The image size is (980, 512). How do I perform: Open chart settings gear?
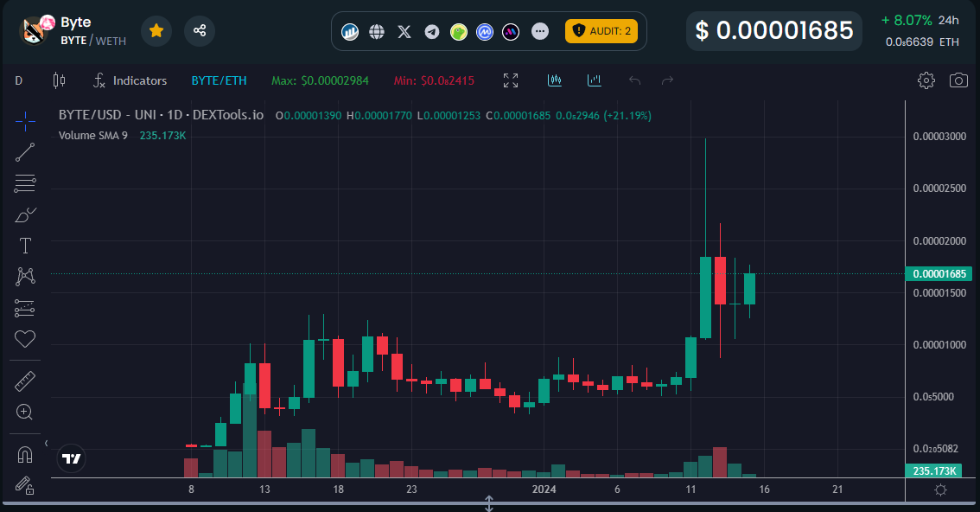[x=926, y=80]
